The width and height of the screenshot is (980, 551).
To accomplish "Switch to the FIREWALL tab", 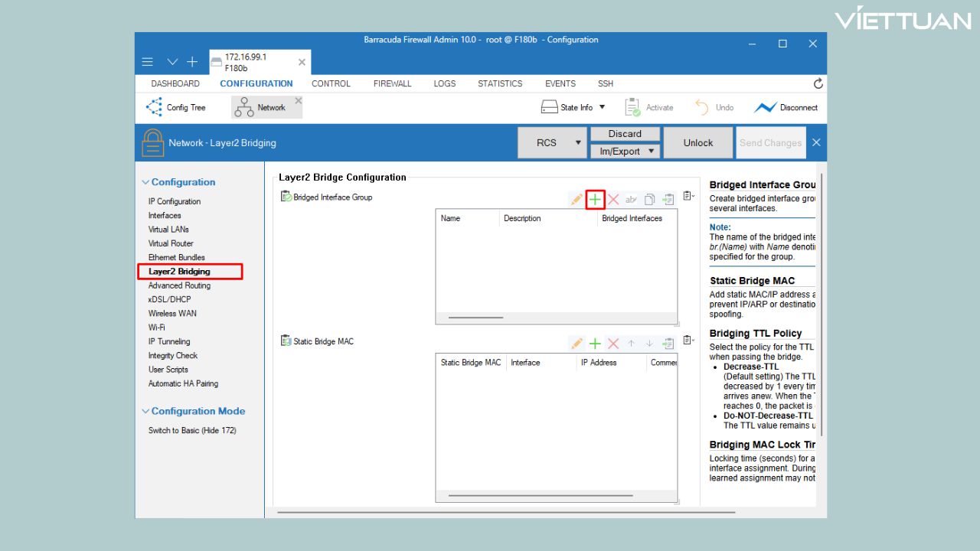I will pyautogui.click(x=392, y=83).
